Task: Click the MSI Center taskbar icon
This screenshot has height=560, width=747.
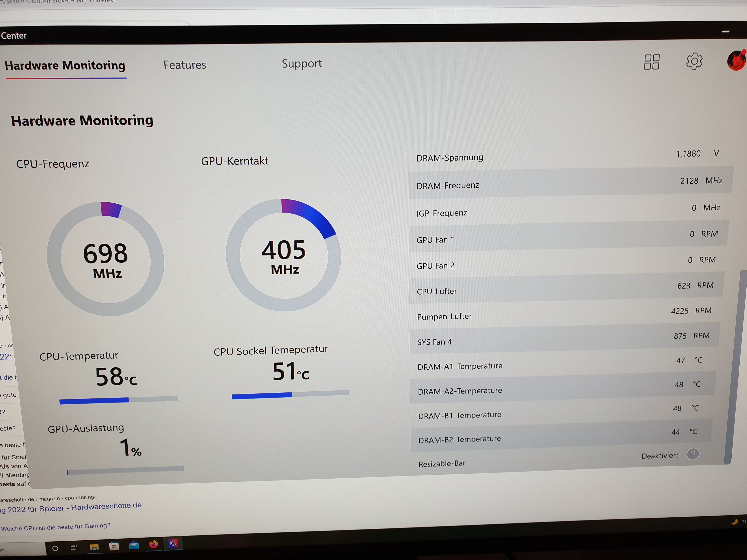Action: 173,543
